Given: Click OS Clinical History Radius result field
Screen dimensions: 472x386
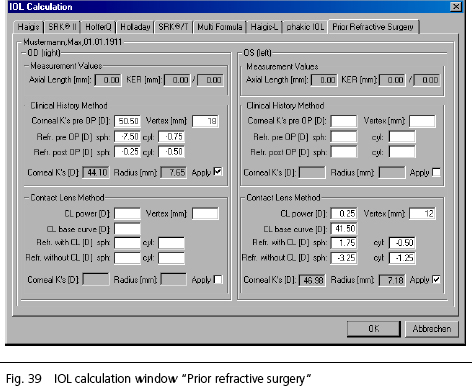Looking at the screenshot, I should pyautogui.click(x=392, y=173).
